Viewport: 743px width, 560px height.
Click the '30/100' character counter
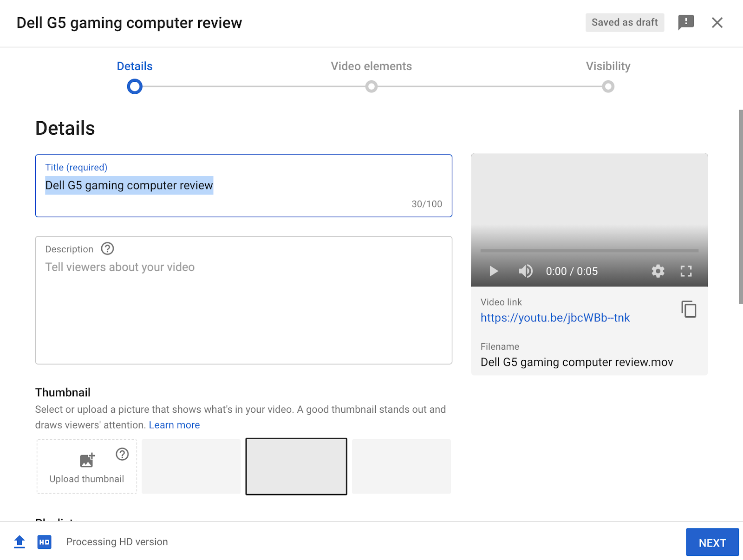[427, 204]
